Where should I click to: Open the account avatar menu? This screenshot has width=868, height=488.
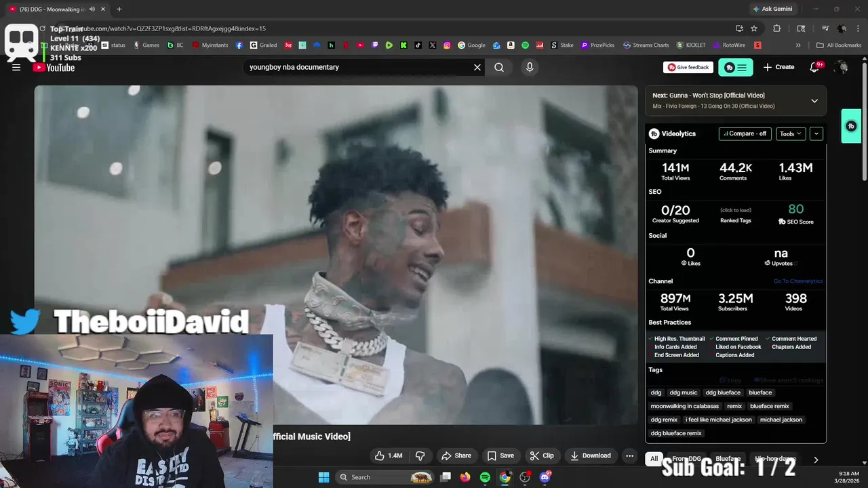(842, 67)
